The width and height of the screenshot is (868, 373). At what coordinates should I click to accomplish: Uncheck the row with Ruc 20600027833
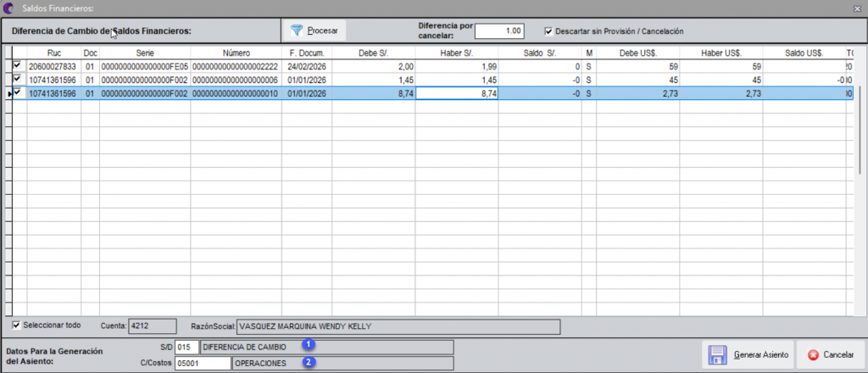pos(17,66)
